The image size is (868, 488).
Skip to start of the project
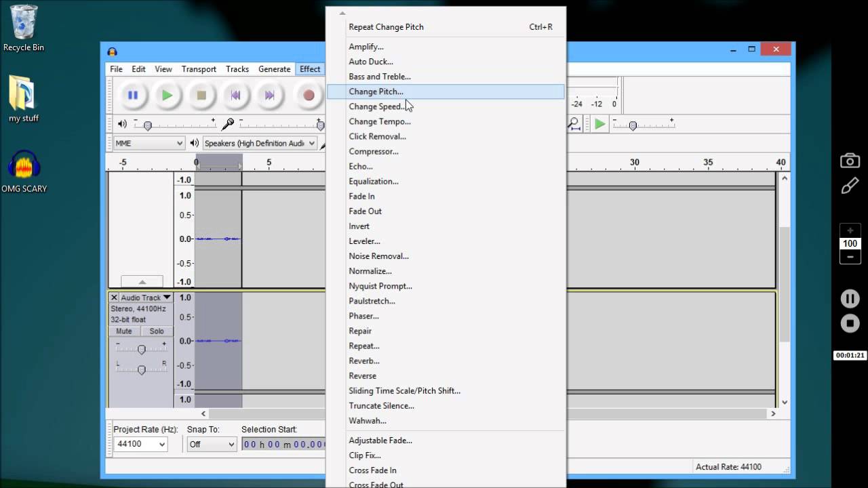235,96
